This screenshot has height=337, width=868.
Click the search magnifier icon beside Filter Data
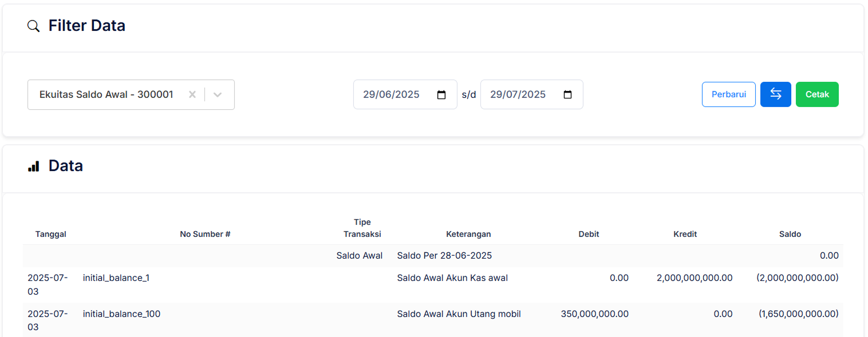coord(34,26)
